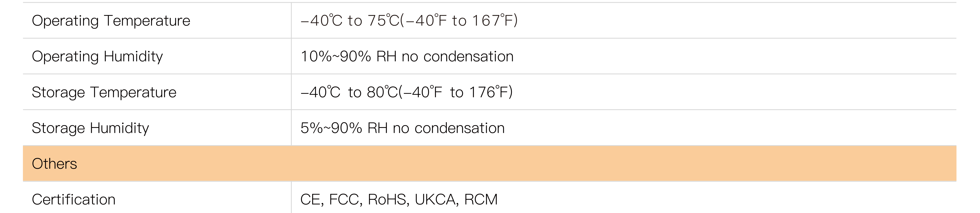980x213 pixels.
Task: Click the RCM certification text
Action: point(481,199)
